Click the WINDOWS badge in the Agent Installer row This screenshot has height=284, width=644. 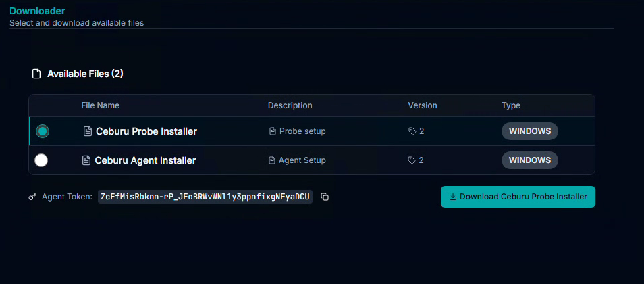coord(530,160)
